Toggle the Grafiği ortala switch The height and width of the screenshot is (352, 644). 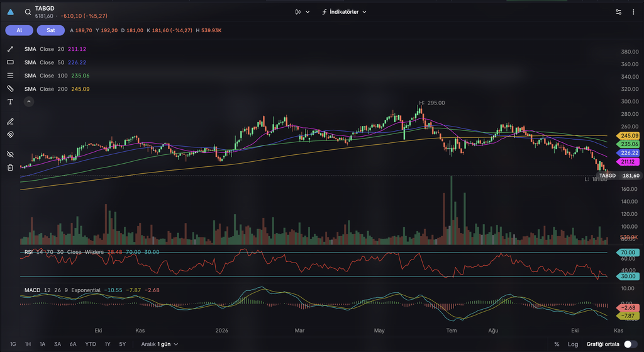click(x=630, y=344)
